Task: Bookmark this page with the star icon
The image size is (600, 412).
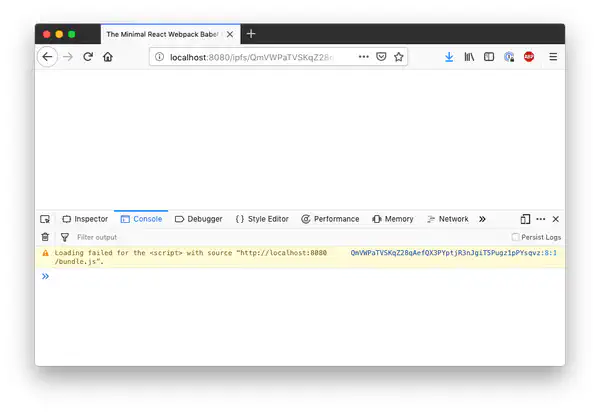Action: [398, 57]
